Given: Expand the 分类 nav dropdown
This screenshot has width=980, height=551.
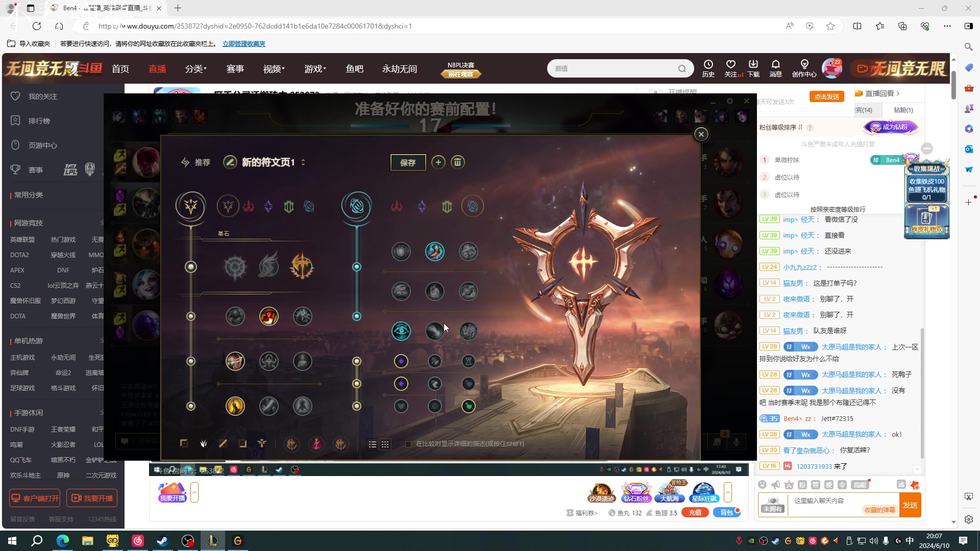Looking at the screenshot, I should pyautogui.click(x=196, y=69).
